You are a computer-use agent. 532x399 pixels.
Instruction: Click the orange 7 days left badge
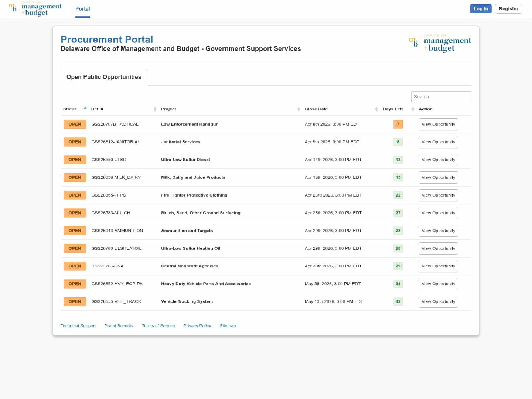[x=398, y=125]
